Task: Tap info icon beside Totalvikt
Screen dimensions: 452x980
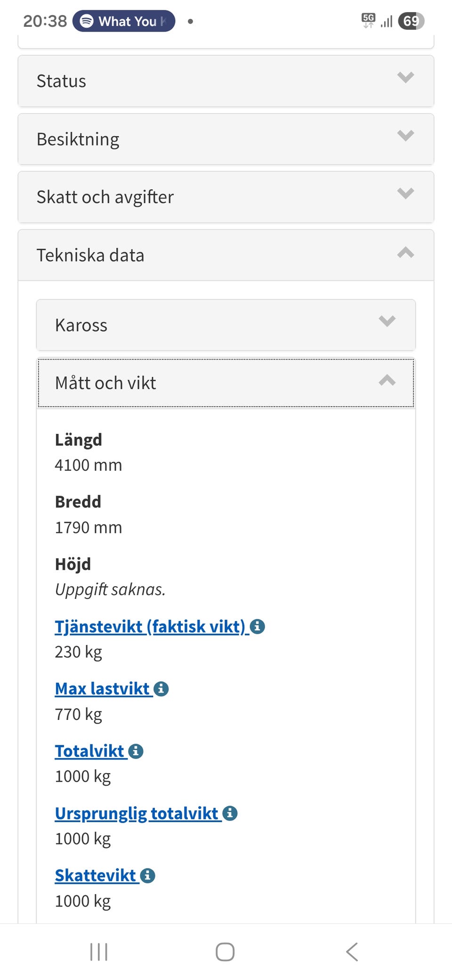Action: pyautogui.click(x=136, y=751)
